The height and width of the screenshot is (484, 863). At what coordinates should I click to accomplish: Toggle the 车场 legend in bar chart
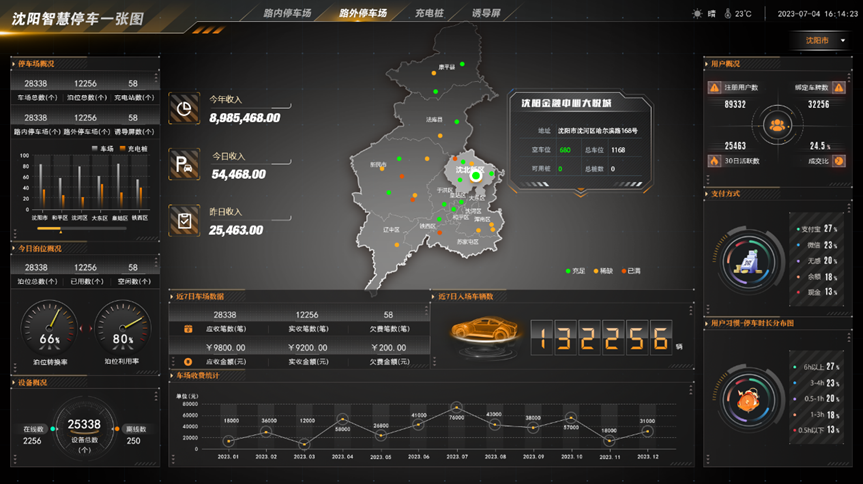click(103, 148)
